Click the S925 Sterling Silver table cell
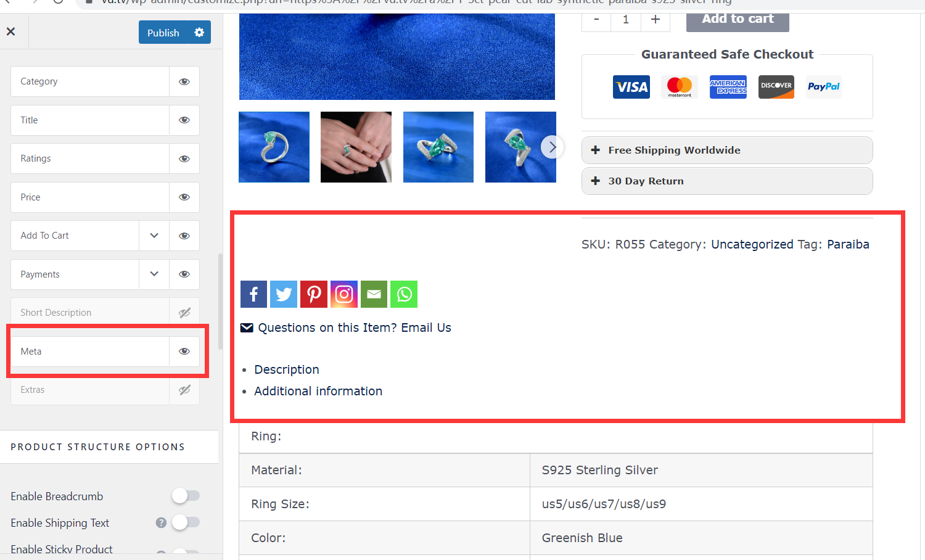925x560 pixels. (701, 470)
